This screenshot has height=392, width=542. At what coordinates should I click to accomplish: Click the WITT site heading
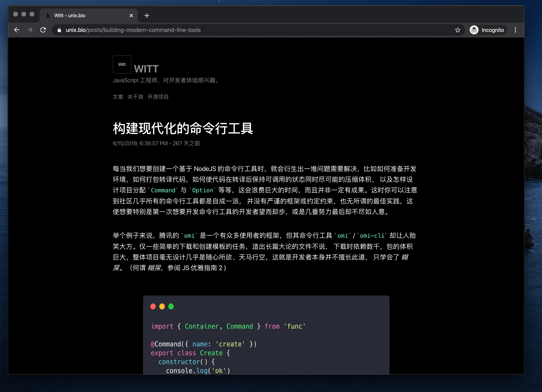pyautogui.click(x=146, y=69)
